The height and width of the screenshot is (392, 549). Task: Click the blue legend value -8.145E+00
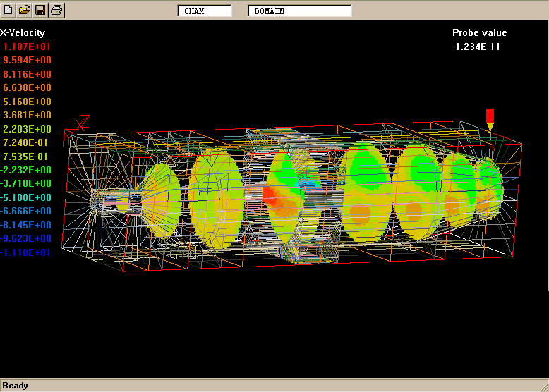[25, 225]
